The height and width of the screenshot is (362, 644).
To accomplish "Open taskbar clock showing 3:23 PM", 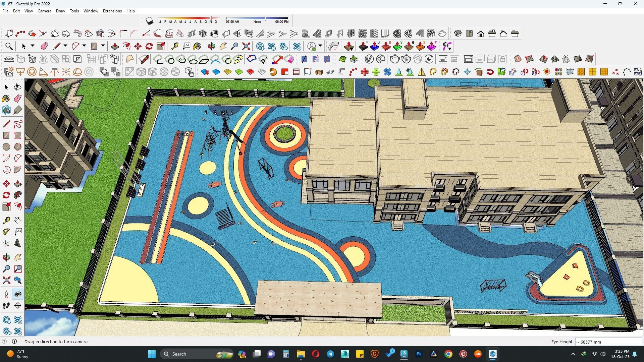I will [620, 354].
